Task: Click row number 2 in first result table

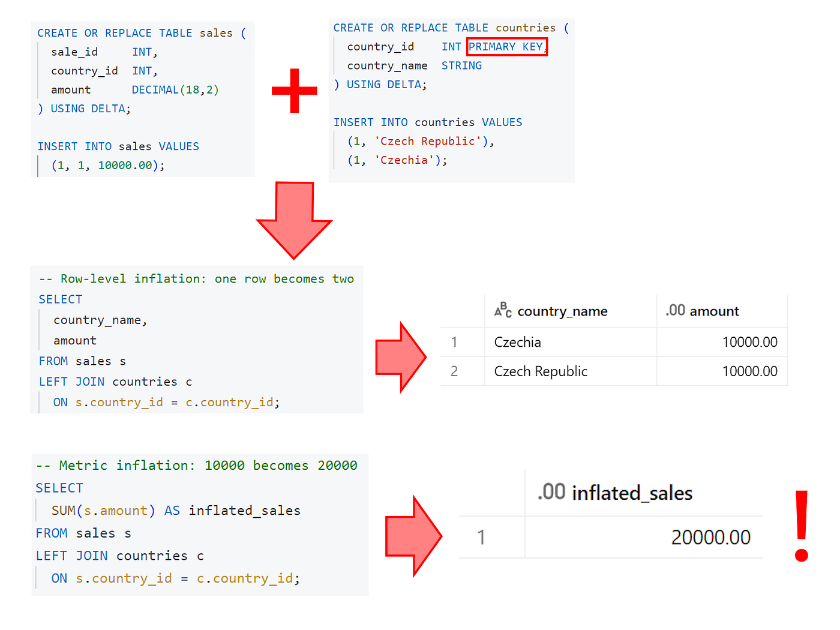Action: coord(454,371)
